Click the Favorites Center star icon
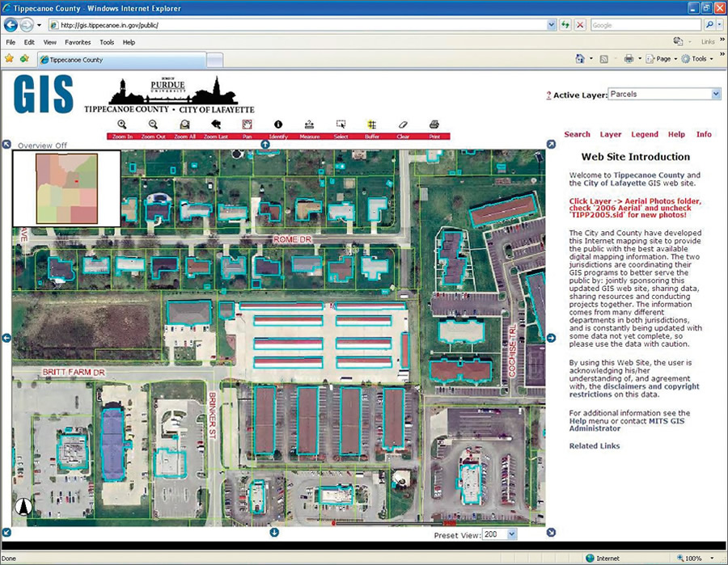Screen dimensions: 728x565 pos(9,59)
